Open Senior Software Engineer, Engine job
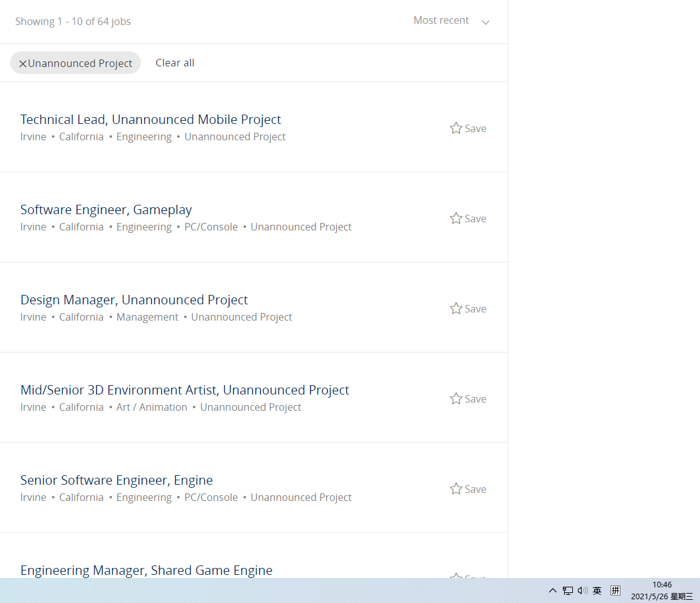 (x=116, y=480)
